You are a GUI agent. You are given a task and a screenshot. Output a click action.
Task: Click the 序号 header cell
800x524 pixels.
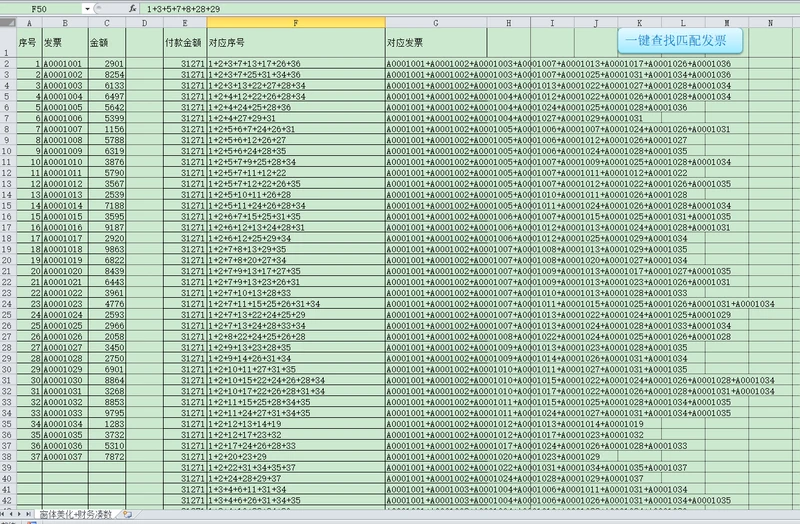point(30,42)
